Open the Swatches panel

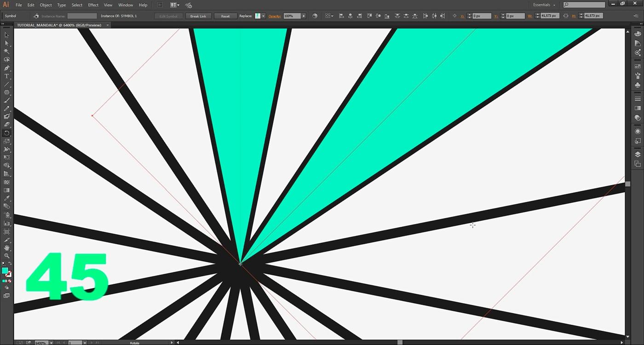point(638,66)
